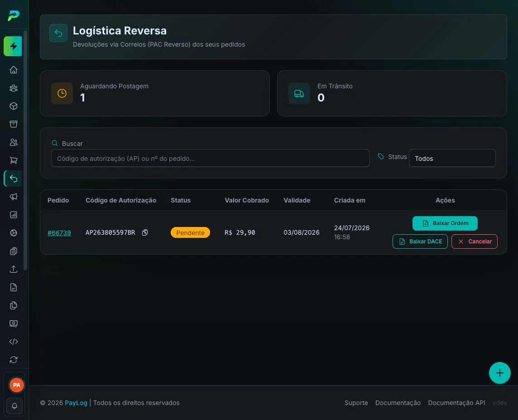The height and width of the screenshot is (420, 518).
Task: Open the two-person users icon in sidebar
Action: [x=14, y=142]
